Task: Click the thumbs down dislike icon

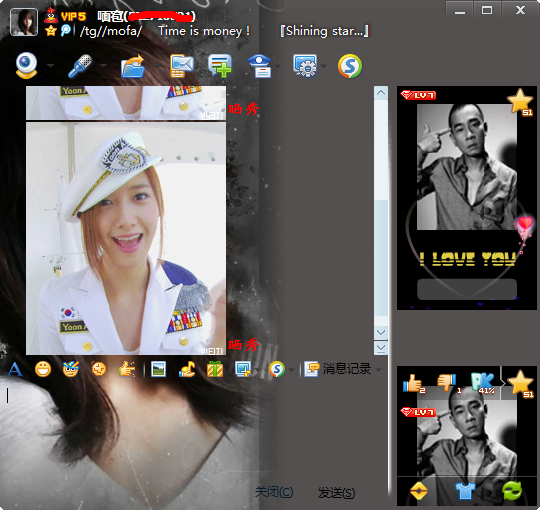Action: (x=447, y=383)
